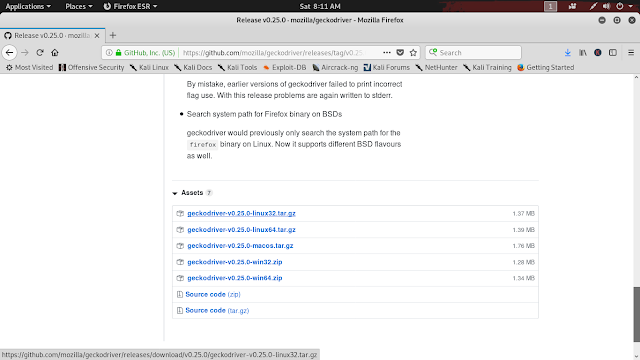
Task: Download geckodriver-v0.25.0-macos.tar.gz
Action: 240,246
